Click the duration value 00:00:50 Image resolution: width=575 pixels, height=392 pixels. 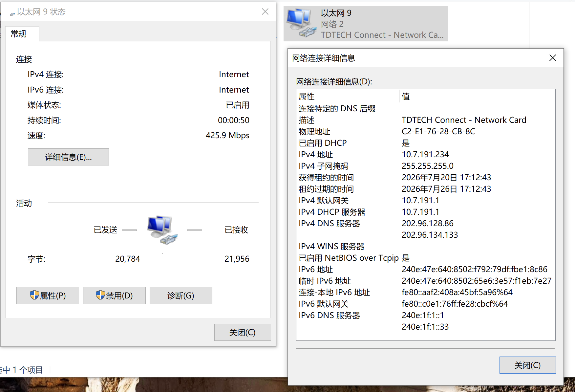234,120
